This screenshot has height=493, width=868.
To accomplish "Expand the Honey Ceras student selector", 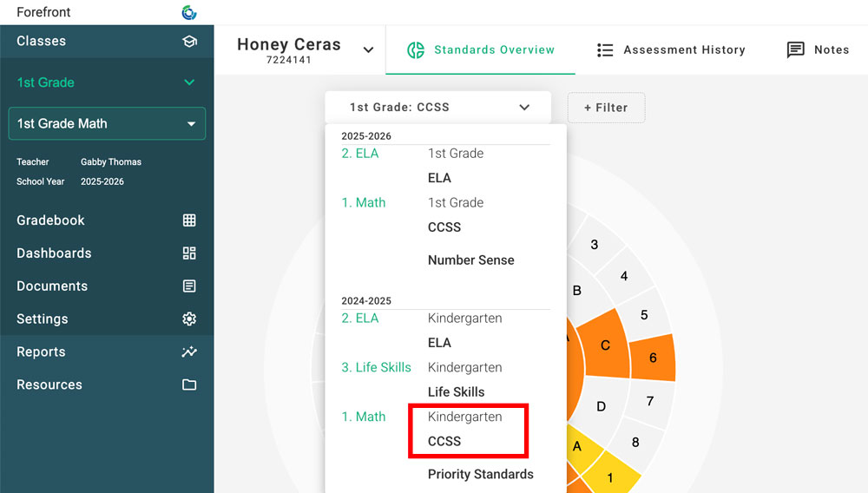I will coord(368,50).
